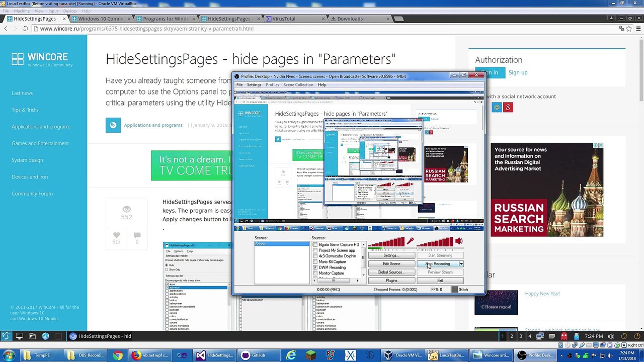The height and width of the screenshot is (362, 644).
Task: Open the Visual Studio HideSettings taskbar button
Action: 215,355
